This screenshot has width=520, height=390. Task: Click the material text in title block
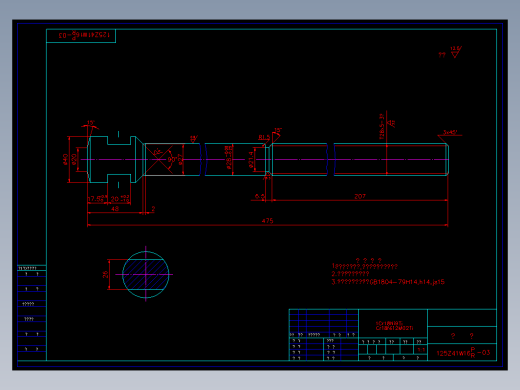click(x=394, y=326)
